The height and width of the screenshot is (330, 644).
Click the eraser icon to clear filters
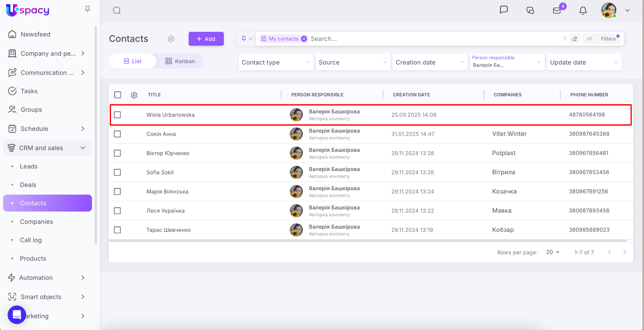[x=575, y=39]
